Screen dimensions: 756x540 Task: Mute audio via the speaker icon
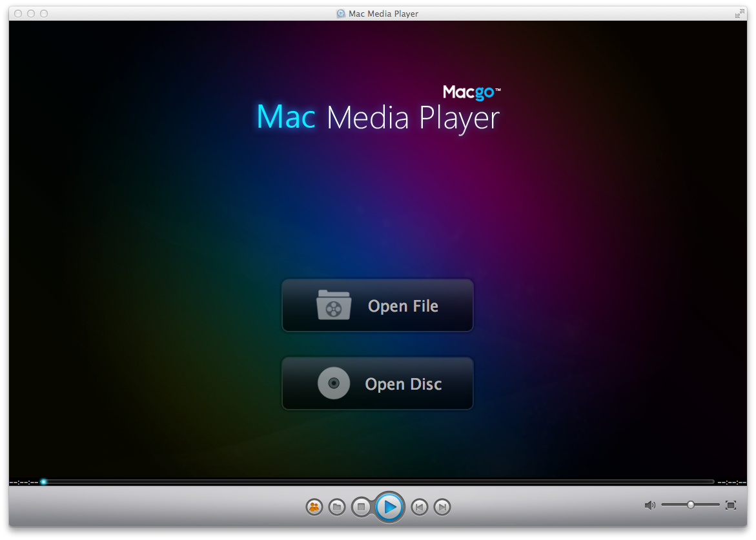pos(650,505)
